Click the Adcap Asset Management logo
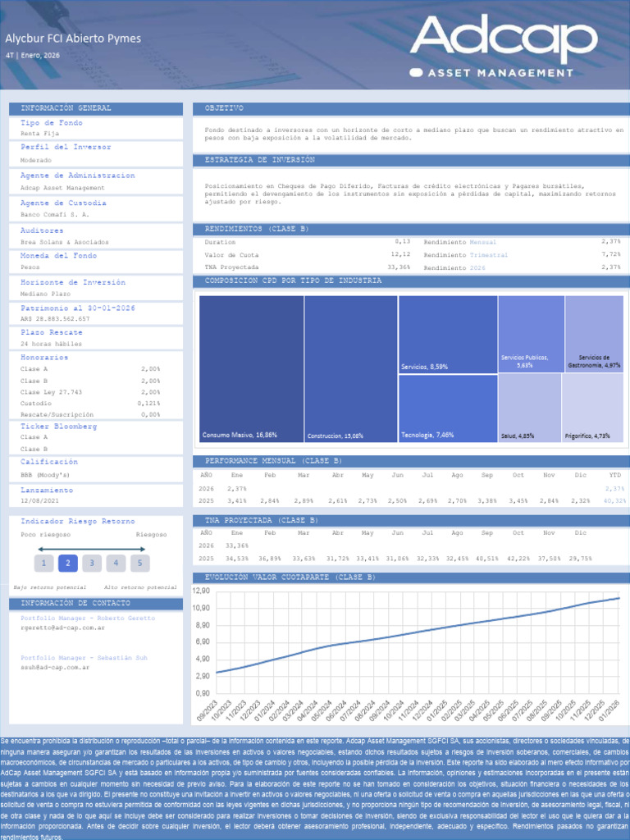 (x=504, y=47)
